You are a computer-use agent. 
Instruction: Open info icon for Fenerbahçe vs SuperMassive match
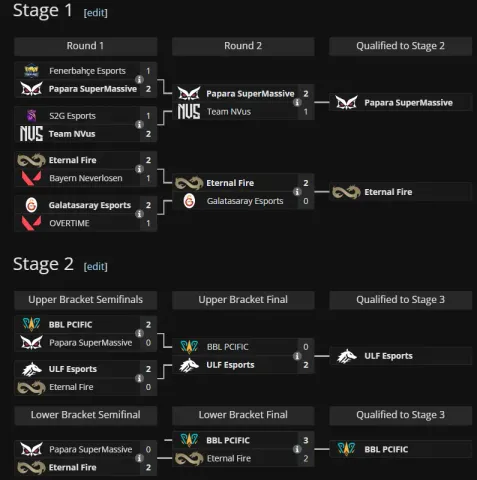tap(139, 80)
